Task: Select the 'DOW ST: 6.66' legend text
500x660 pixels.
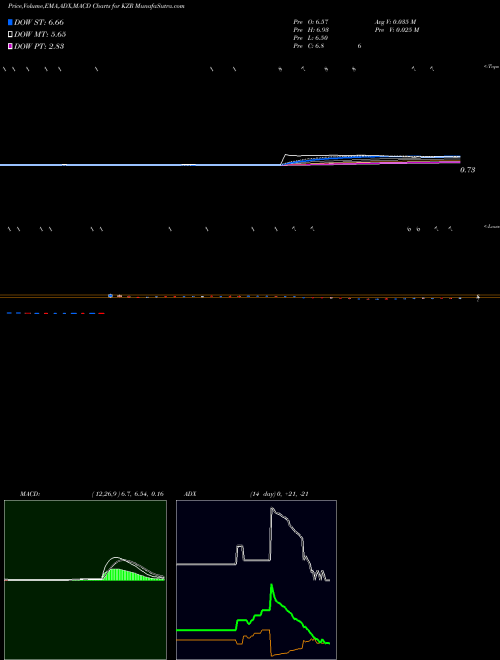Action: pyautogui.click(x=39, y=22)
